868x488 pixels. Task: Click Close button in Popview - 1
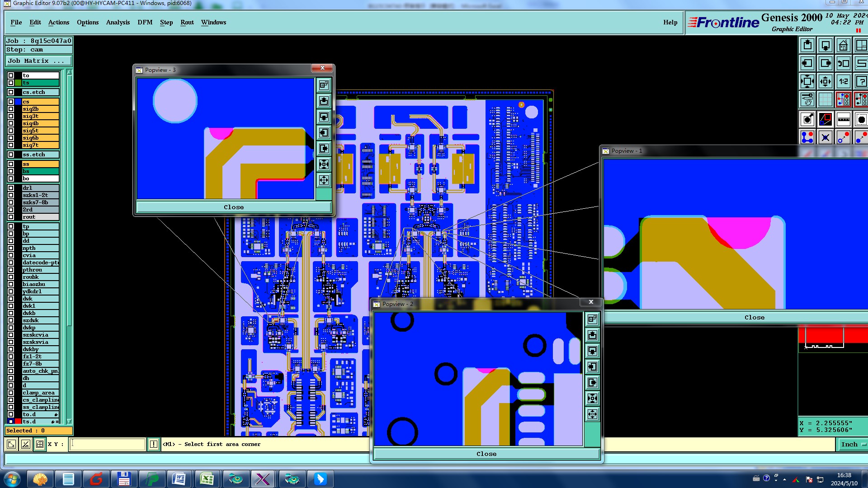tap(755, 317)
